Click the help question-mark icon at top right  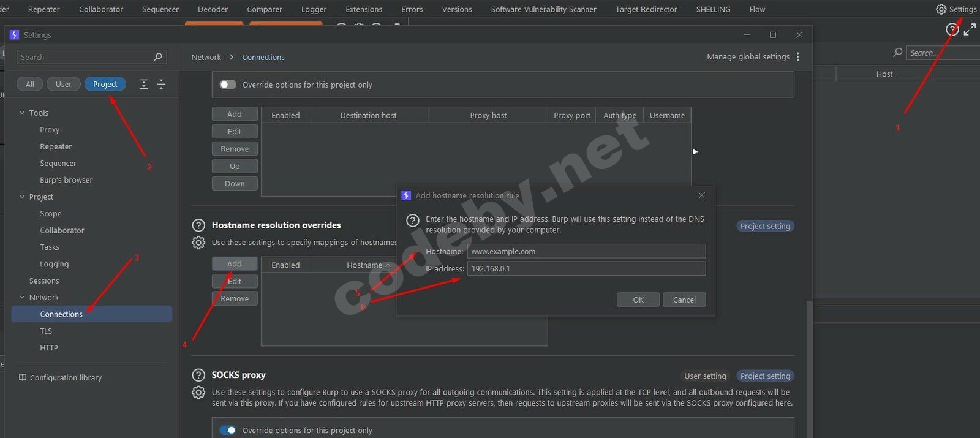click(x=952, y=29)
